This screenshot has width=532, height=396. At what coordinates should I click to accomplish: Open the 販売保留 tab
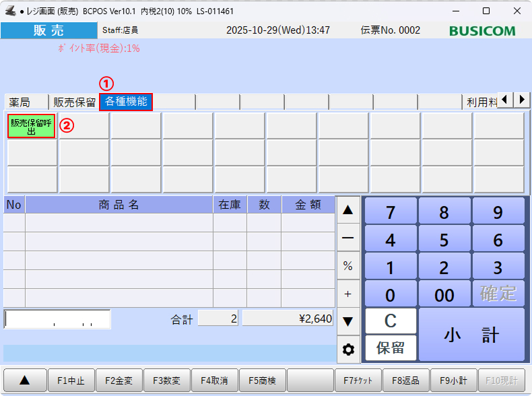[74, 102]
